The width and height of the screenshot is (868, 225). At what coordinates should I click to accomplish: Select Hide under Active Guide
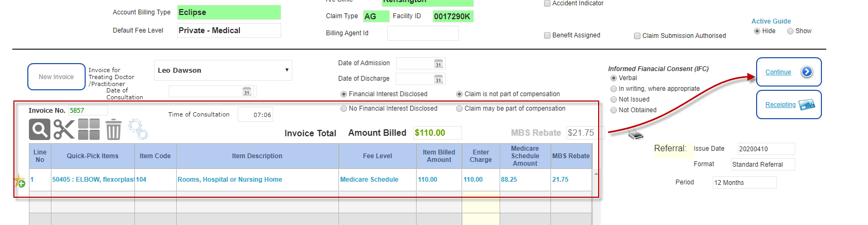[757, 31]
